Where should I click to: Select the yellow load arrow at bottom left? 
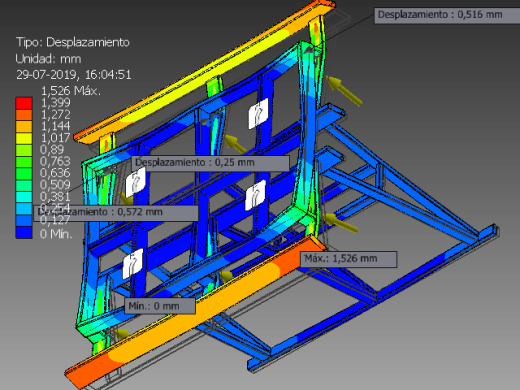pos(122,334)
